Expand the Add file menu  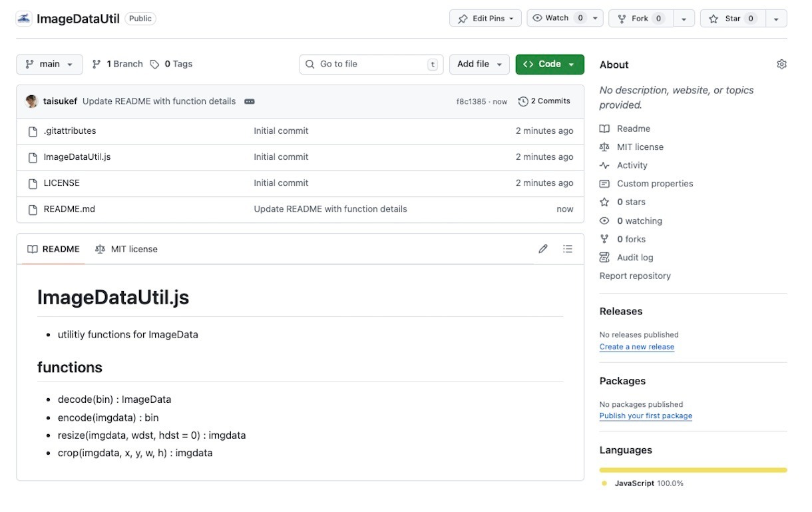coord(479,64)
